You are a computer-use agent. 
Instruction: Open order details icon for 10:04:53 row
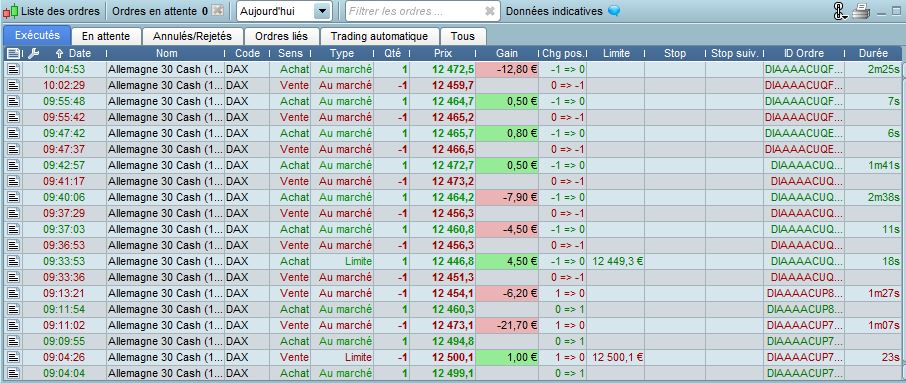[13, 69]
